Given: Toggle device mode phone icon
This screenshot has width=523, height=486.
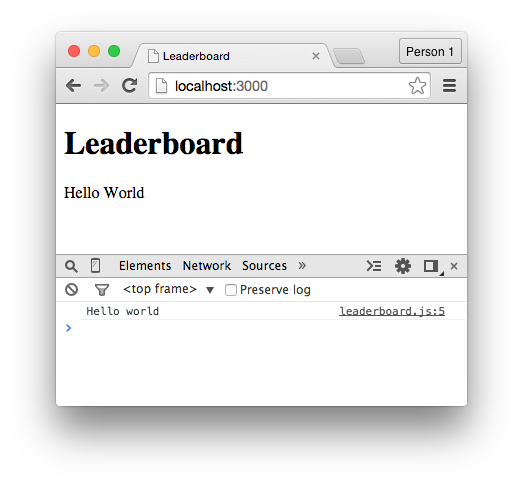Looking at the screenshot, I should 95,266.
